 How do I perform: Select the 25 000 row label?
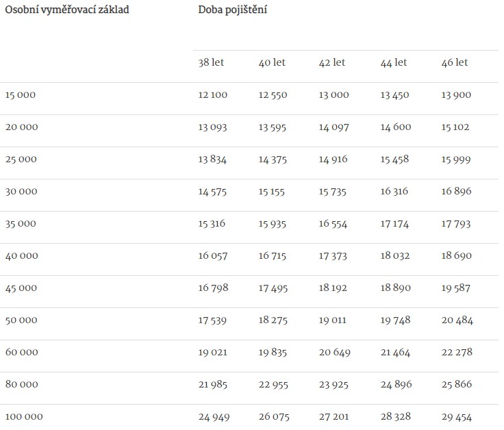click(x=21, y=160)
